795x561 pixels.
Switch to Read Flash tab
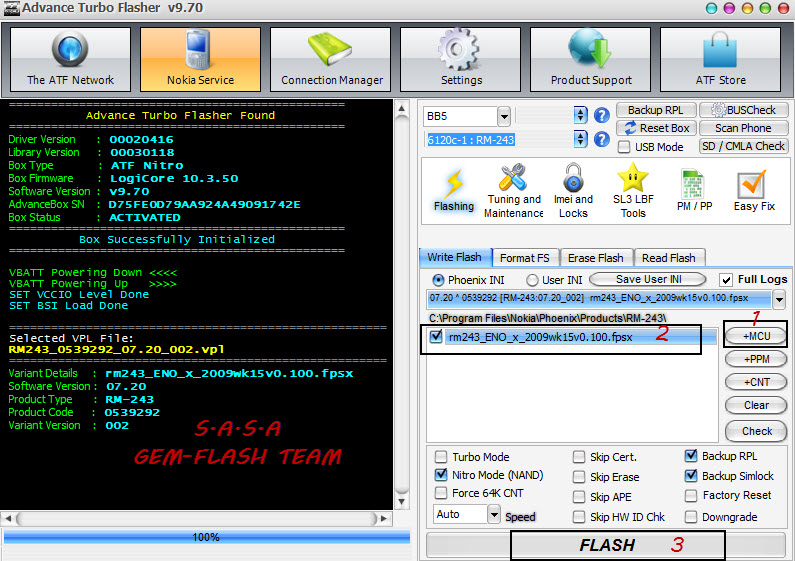tap(669, 258)
